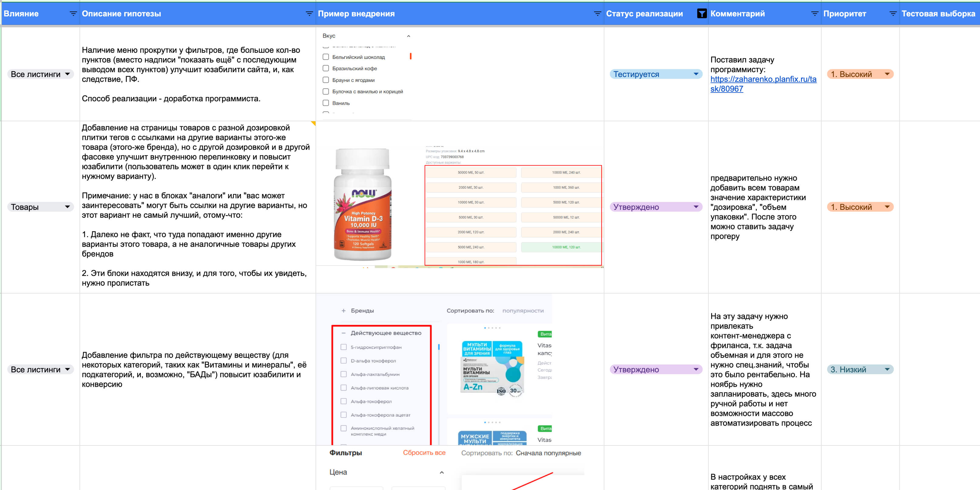Open filter icon in Комментарий column header
Image resolution: width=980 pixels, height=490 pixels.
pos(815,14)
